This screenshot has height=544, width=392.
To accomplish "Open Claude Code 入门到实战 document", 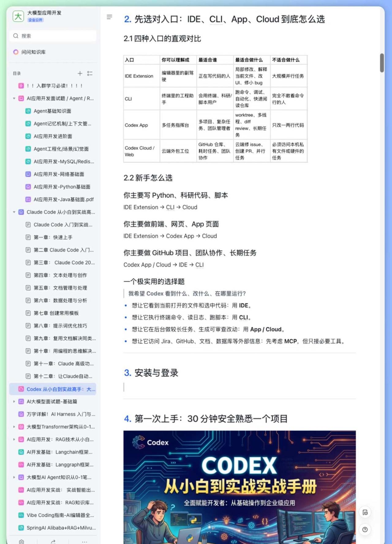I will [63, 225].
